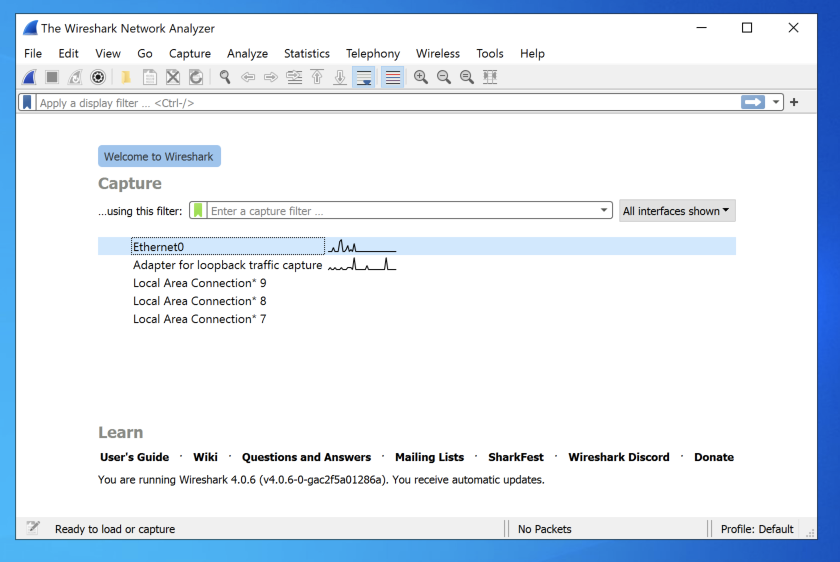Viewport: 840px width, 562px height.
Task: Click the capture filter input field
Action: [x=403, y=211]
